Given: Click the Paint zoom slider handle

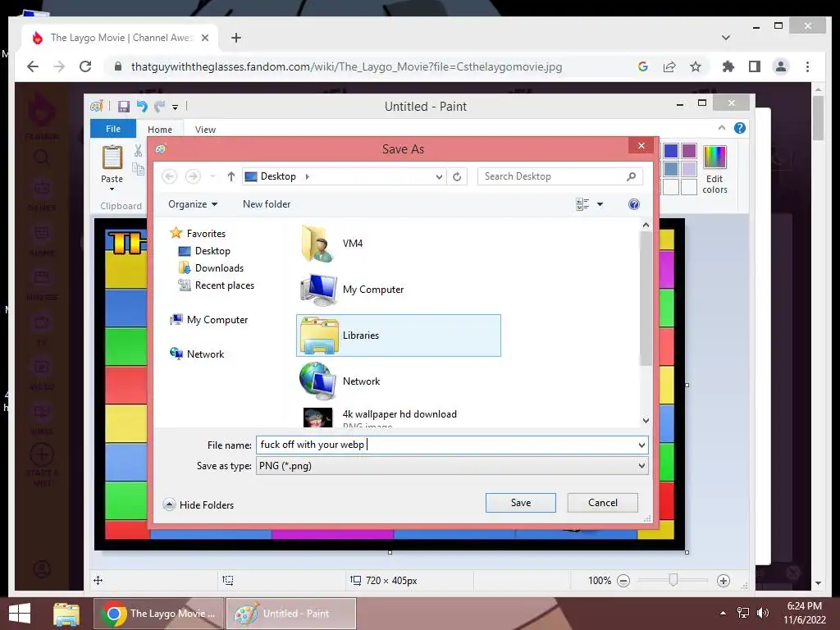Looking at the screenshot, I should coord(673,580).
